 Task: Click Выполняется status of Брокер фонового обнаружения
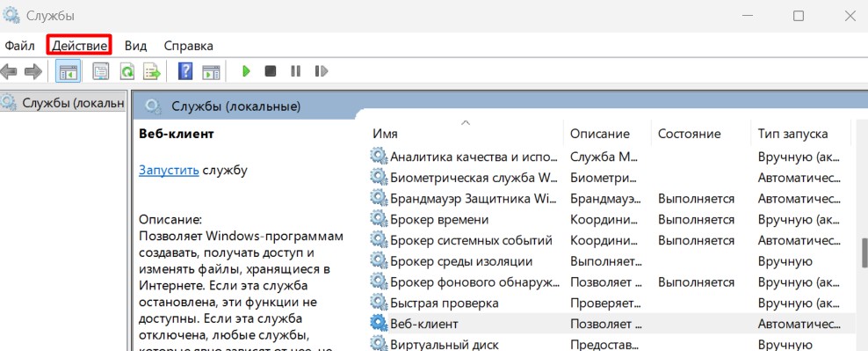[x=696, y=282]
